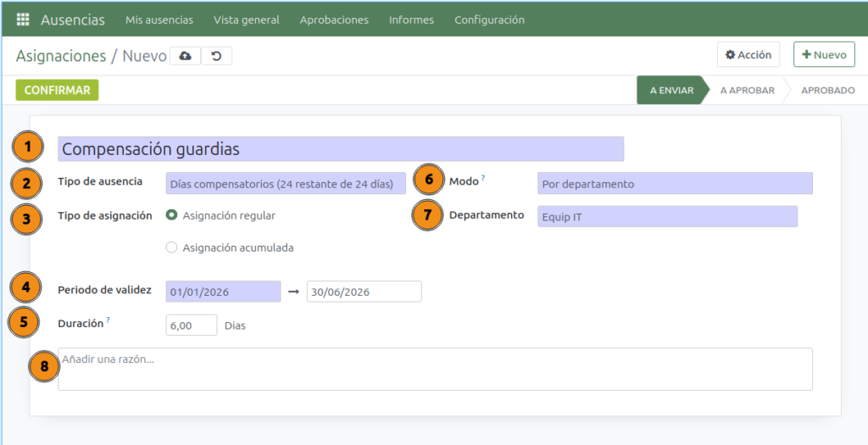
Task: Open the Mis ausencias menu
Action: 159,19
